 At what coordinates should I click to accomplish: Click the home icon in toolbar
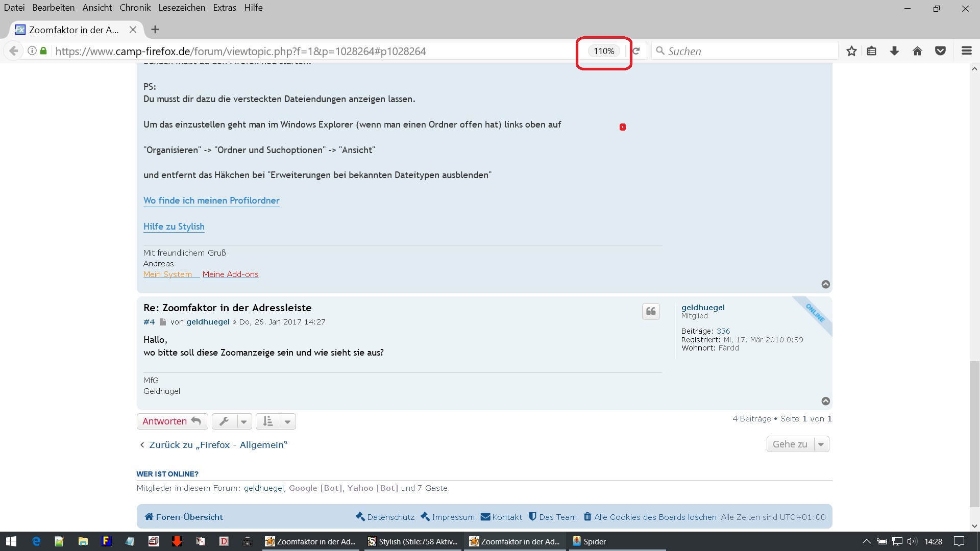[917, 51]
